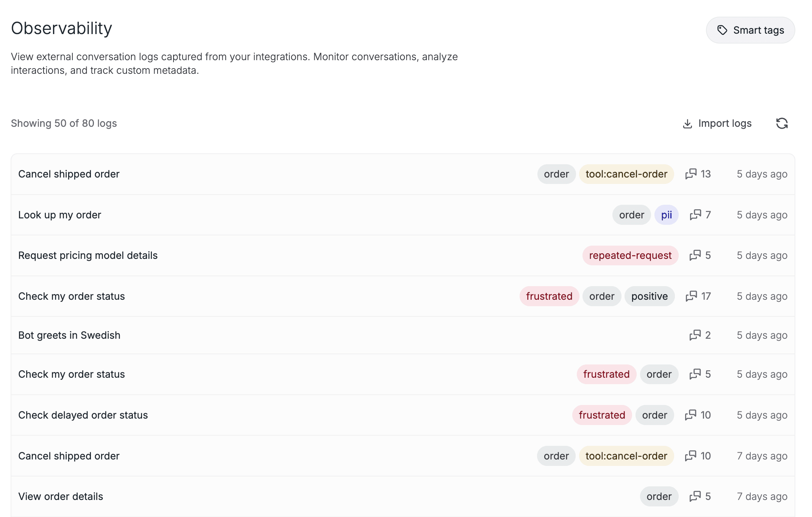Click tool:cancel-order tag on first row
Screen dimensions: 812x517
click(x=626, y=174)
